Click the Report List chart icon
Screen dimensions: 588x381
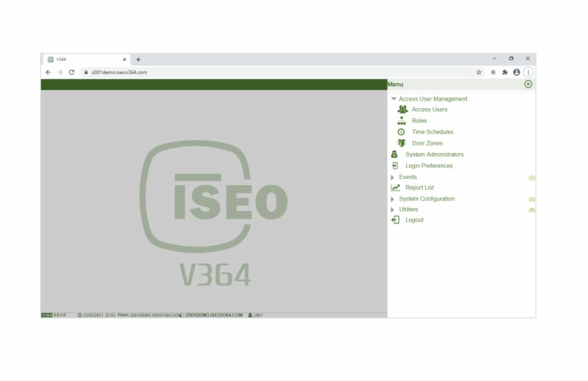click(x=395, y=187)
